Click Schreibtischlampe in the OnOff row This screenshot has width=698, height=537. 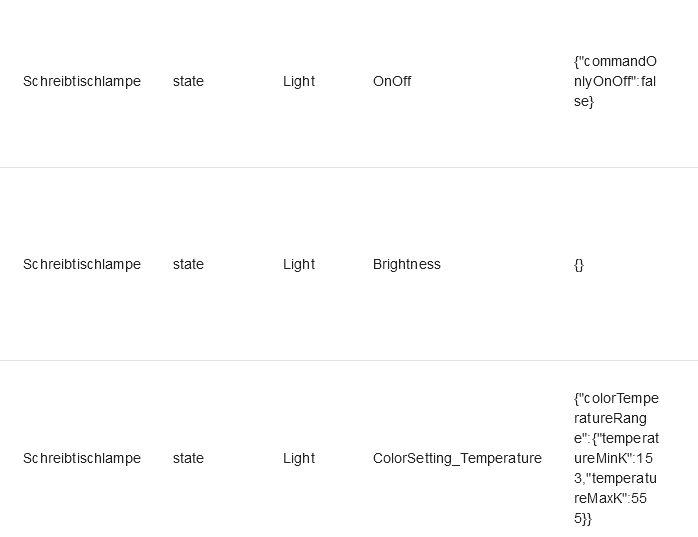[82, 81]
